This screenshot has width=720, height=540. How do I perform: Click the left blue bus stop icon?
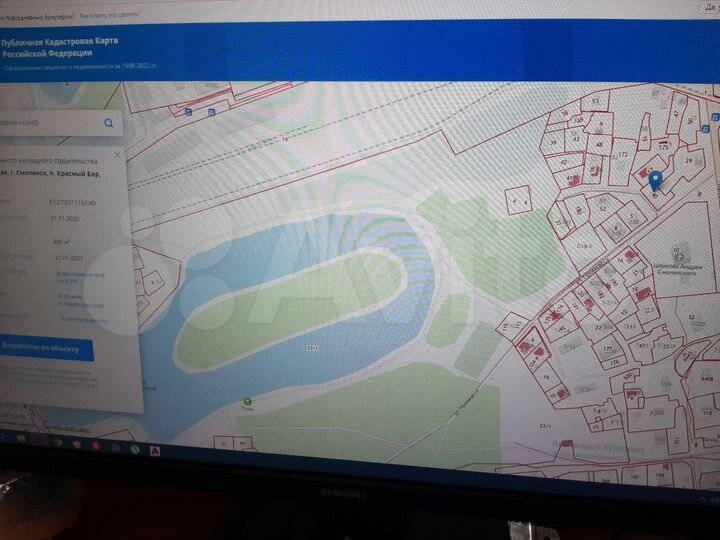pyautogui.click(x=187, y=113)
